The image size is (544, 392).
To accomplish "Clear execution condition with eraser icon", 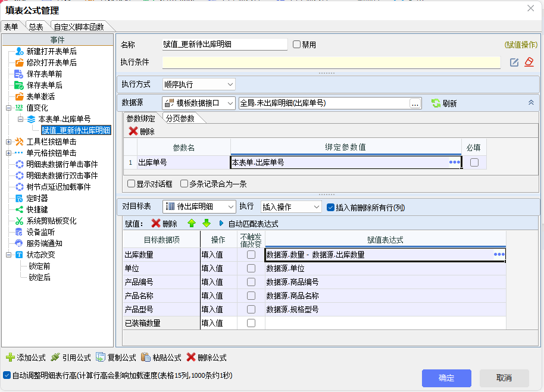I will (x=529, y=62).
